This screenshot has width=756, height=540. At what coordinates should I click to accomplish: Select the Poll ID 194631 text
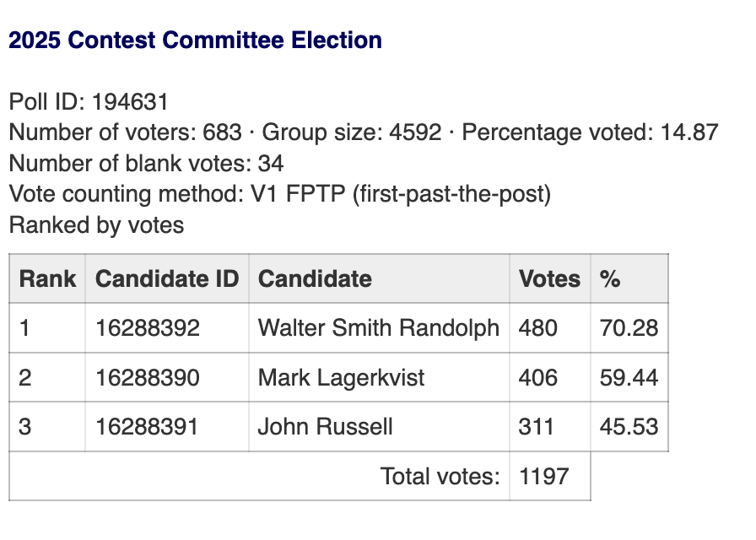[89, 102]
